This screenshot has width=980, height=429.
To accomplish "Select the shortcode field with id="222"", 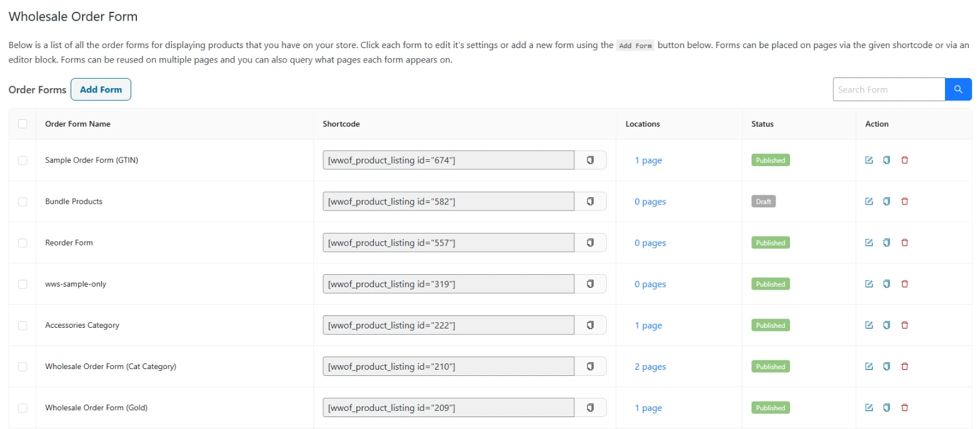I will [x=449, y=325].
